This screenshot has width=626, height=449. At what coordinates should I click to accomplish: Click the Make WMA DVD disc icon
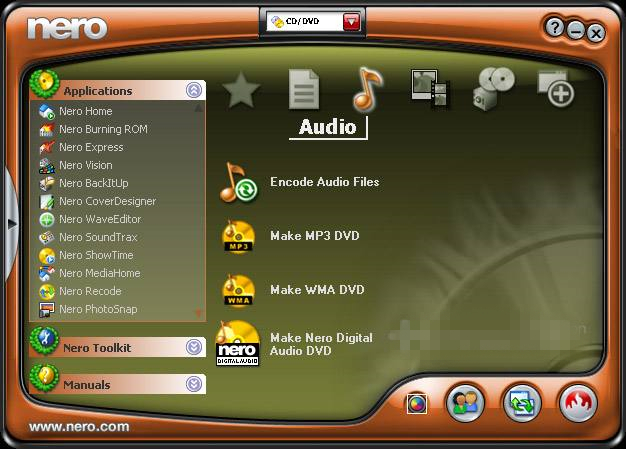(x=238, y=290)
